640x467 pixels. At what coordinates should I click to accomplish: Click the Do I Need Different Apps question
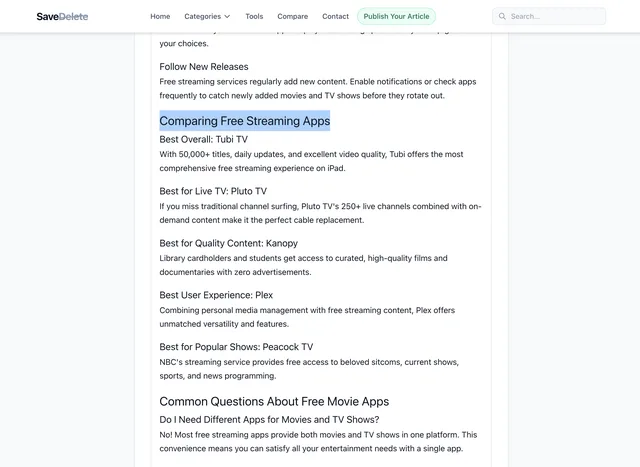coord(269,419)
